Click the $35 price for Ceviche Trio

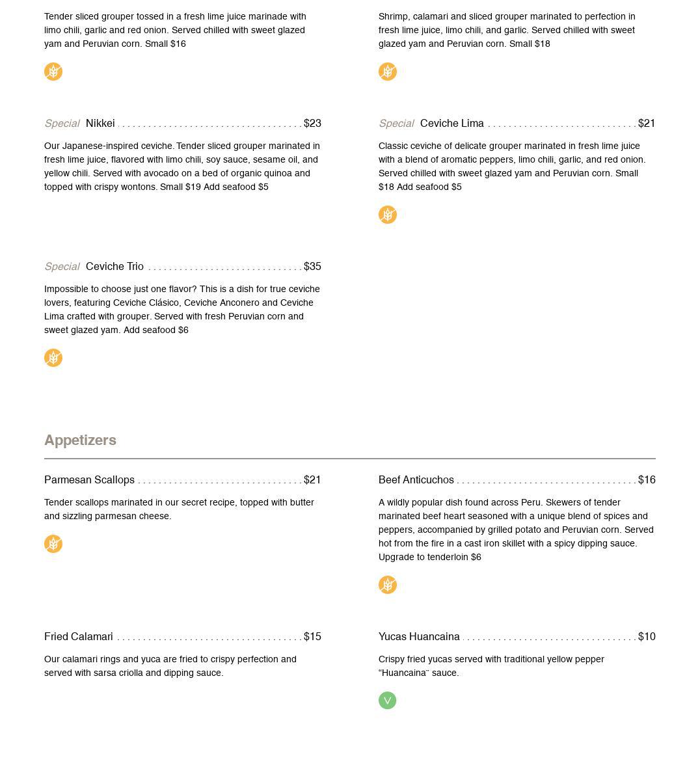tap(312, 267)
